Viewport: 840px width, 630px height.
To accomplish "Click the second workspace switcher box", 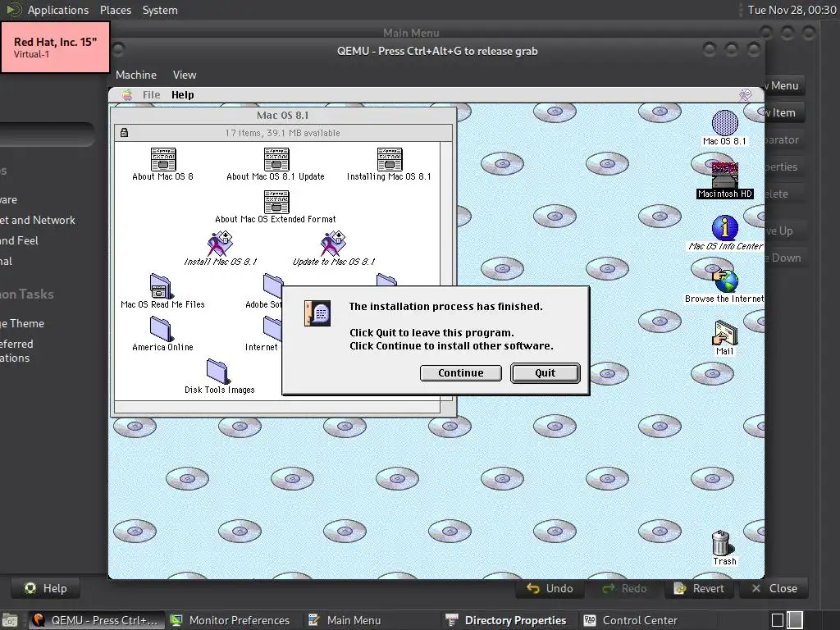I will click(x=795, y=620).
